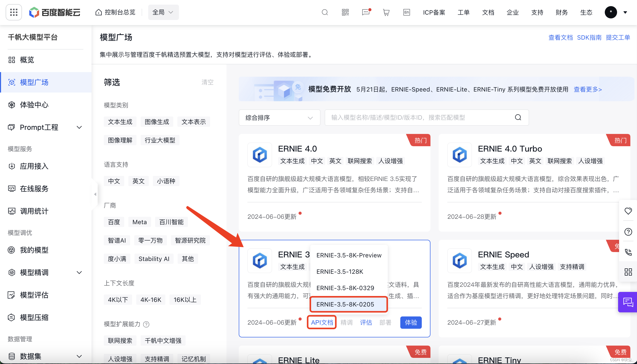637x364 pixels.
Task: Open messages icon with red dot
Action: point(366,12)
